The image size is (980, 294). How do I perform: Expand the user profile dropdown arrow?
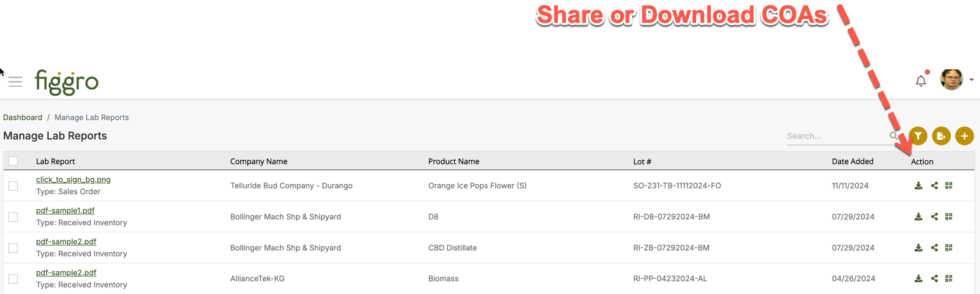(971, 80)
